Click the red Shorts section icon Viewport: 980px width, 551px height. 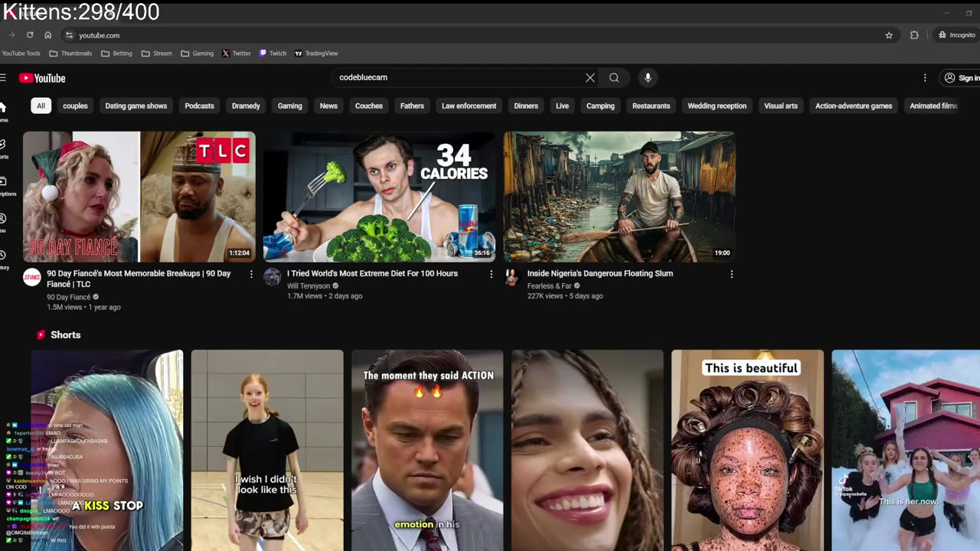[41, 334]
